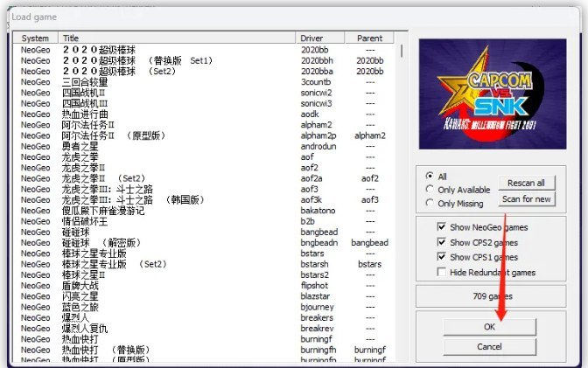Select the Only Available radio option
The height and width of the screenshot is (368, 588).
(430, 190)
